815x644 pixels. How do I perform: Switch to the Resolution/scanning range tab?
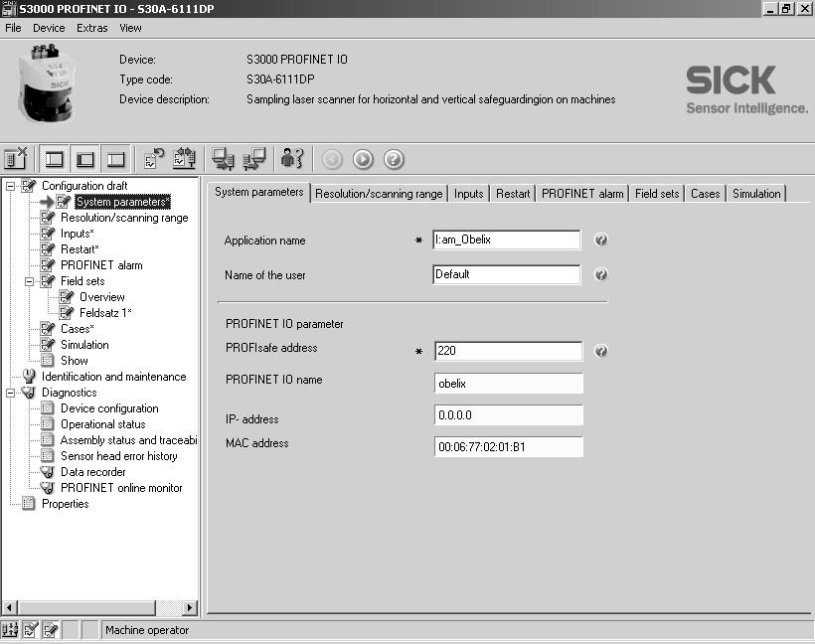point(379,194)
